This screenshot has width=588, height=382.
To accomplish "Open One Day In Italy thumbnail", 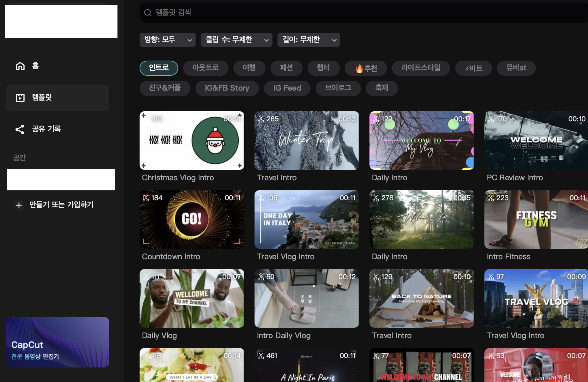I will point(307,219).
